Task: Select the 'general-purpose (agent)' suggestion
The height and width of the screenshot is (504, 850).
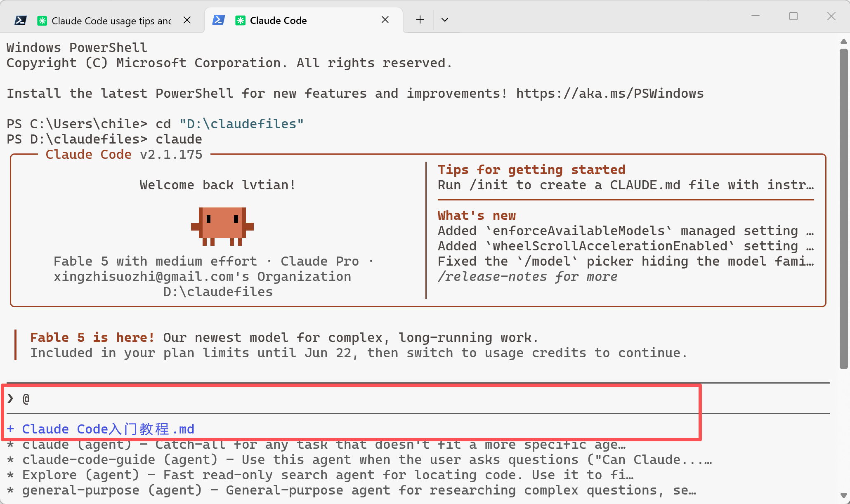Action: (x=352, y=490)
